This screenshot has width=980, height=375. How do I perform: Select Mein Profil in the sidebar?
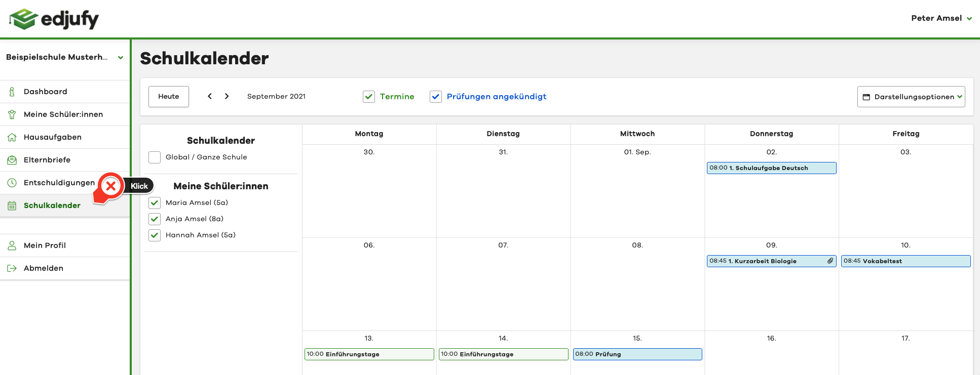[45, 245]
